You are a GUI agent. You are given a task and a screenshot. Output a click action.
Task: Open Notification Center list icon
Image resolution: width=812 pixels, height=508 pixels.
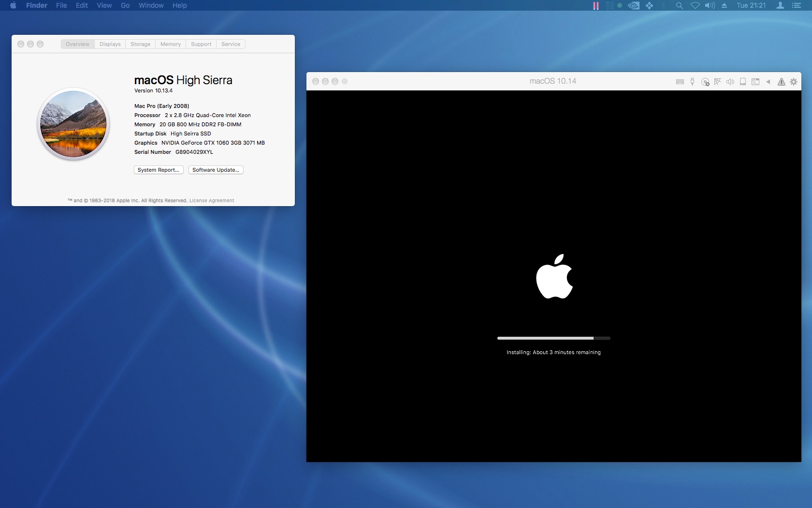797,5
